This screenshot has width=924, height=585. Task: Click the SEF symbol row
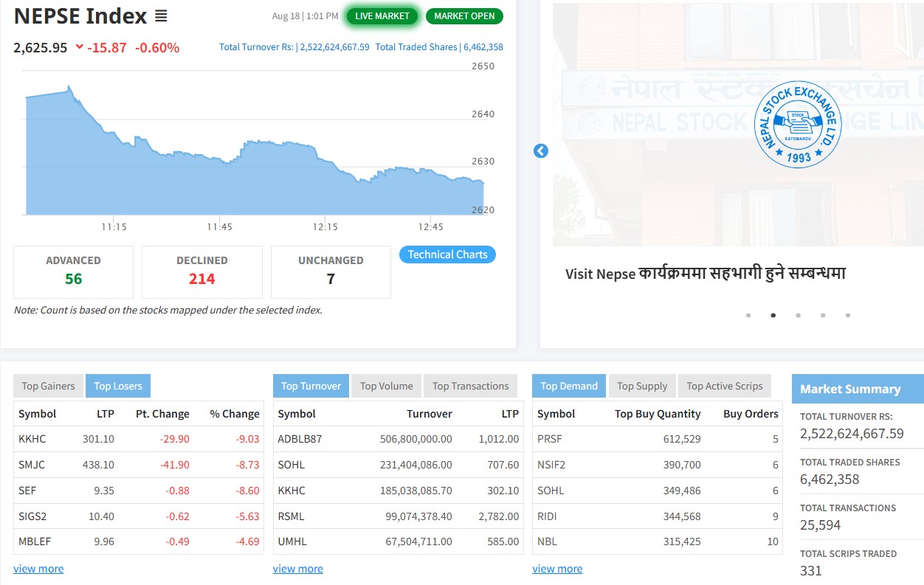pos(139,491)
